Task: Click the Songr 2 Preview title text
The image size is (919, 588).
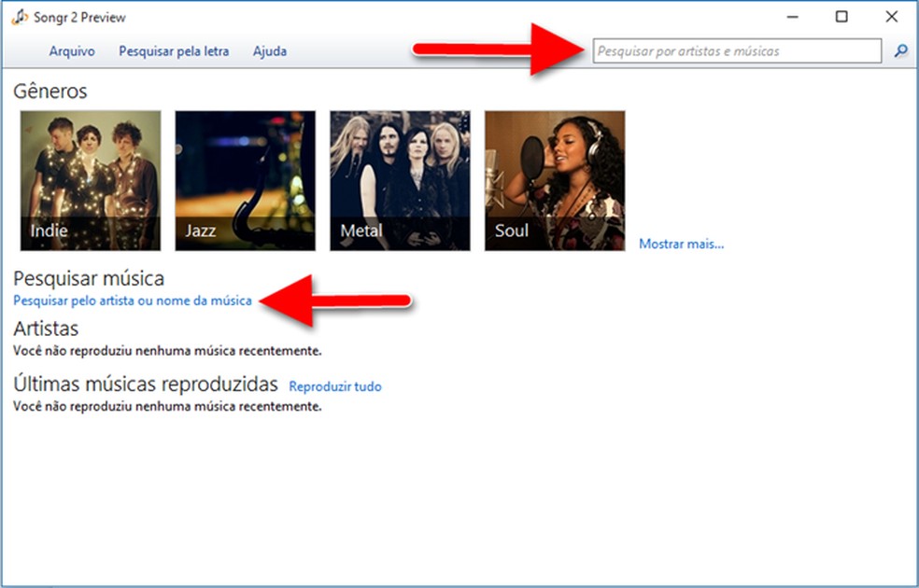Action: click(79, 18)
